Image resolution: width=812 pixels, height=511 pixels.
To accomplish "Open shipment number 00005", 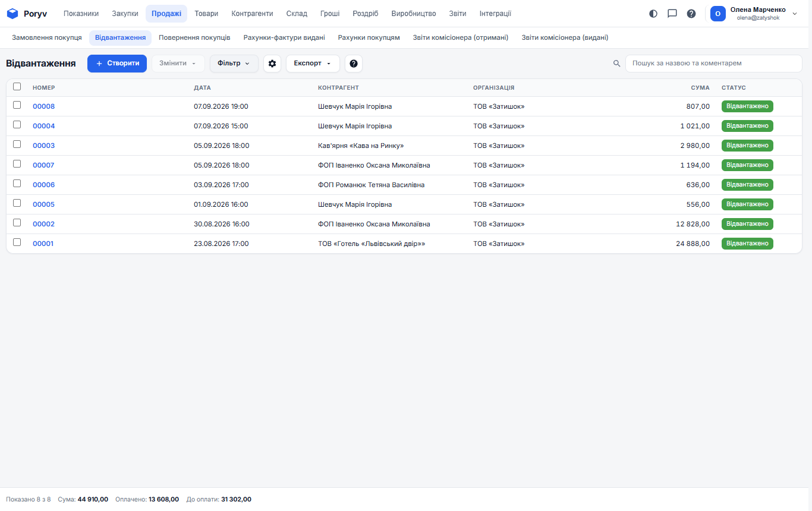I will pyautogui.click(x=43, y=204).
